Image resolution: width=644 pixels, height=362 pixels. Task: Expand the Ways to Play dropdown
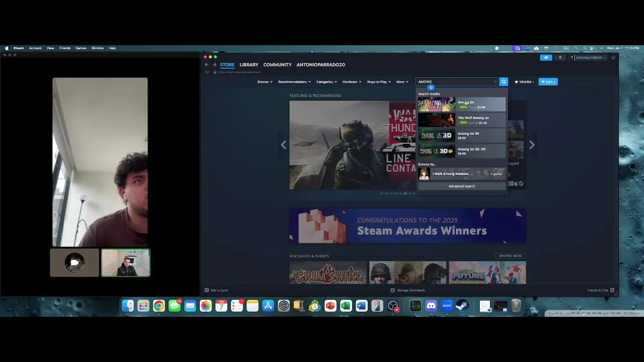(379, 81)
